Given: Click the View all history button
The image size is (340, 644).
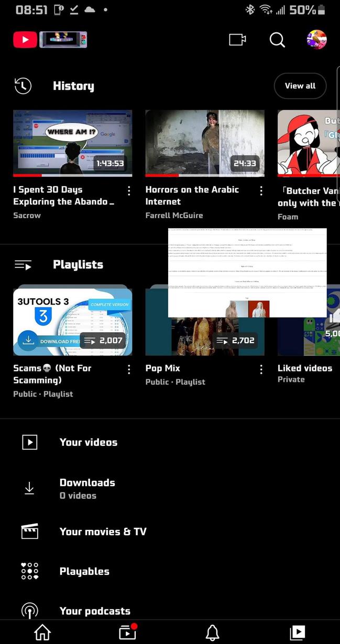Looking at the screenshot, I should point(300,86).
